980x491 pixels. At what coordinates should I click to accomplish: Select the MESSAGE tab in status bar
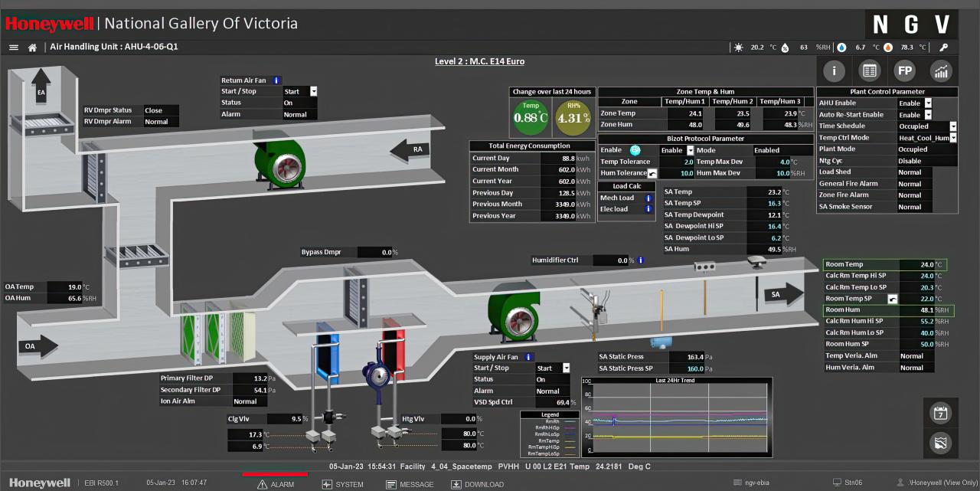[x=410, y=484]
